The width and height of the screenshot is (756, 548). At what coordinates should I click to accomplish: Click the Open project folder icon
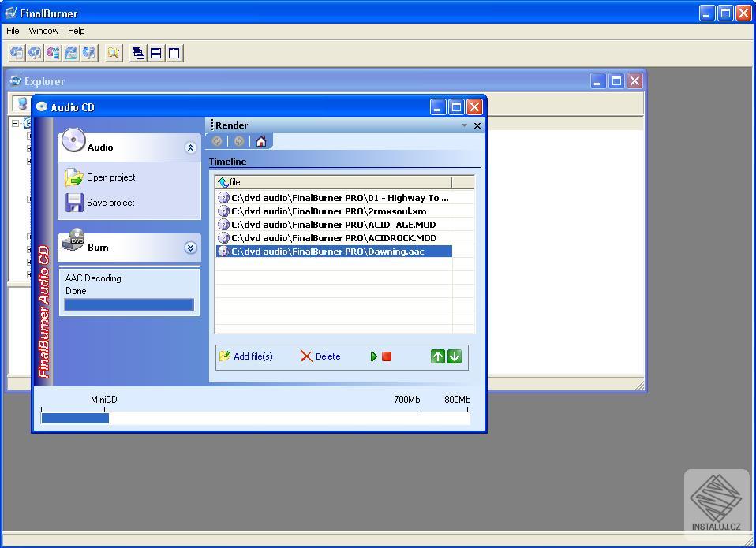click(73, 177)
